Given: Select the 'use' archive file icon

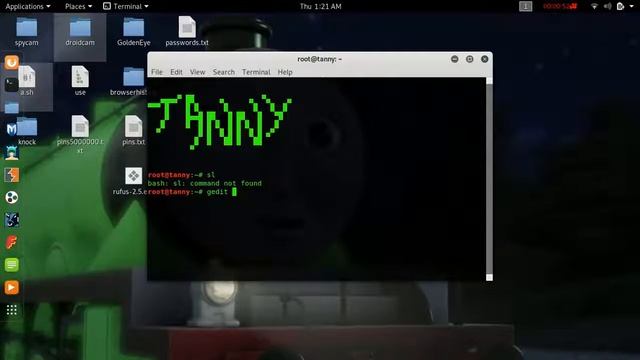Looking at the screenshot, I should 80,77.
